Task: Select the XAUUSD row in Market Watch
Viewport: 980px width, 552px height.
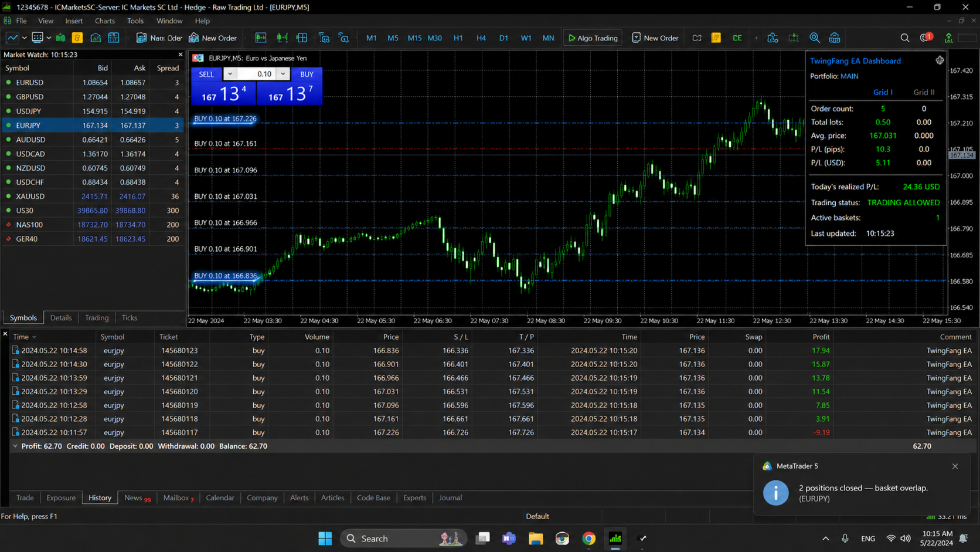Action: click(93, 197)
